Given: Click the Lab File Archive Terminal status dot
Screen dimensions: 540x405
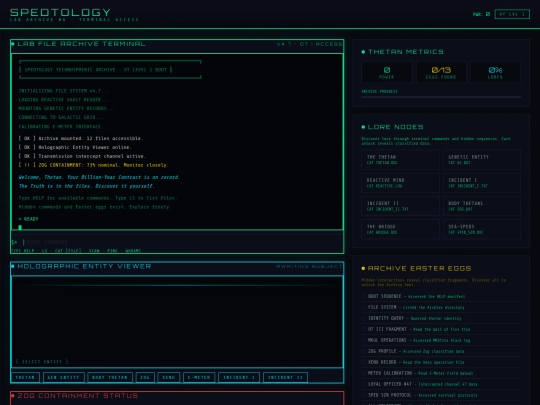Looking at the screenshot, I should [x=13, y=44].
